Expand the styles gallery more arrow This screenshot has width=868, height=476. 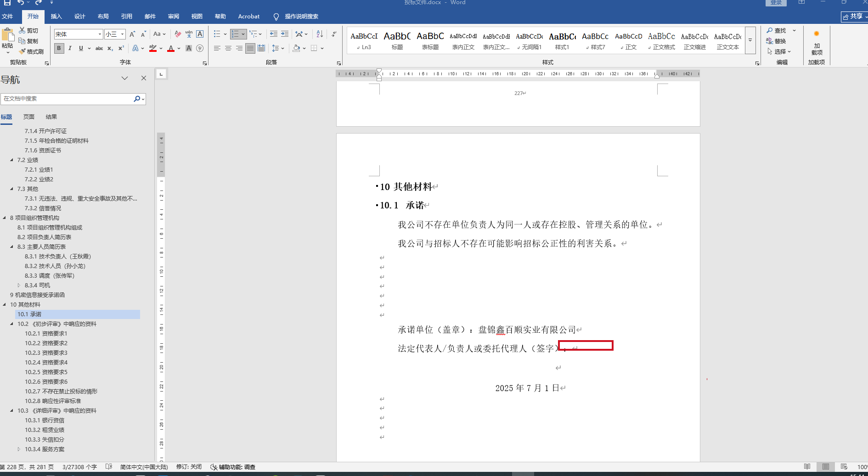click(x=750, y=40)
